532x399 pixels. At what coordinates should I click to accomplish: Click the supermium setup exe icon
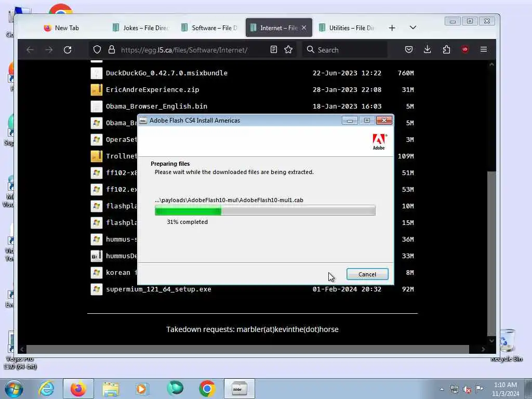click(96, 289)
